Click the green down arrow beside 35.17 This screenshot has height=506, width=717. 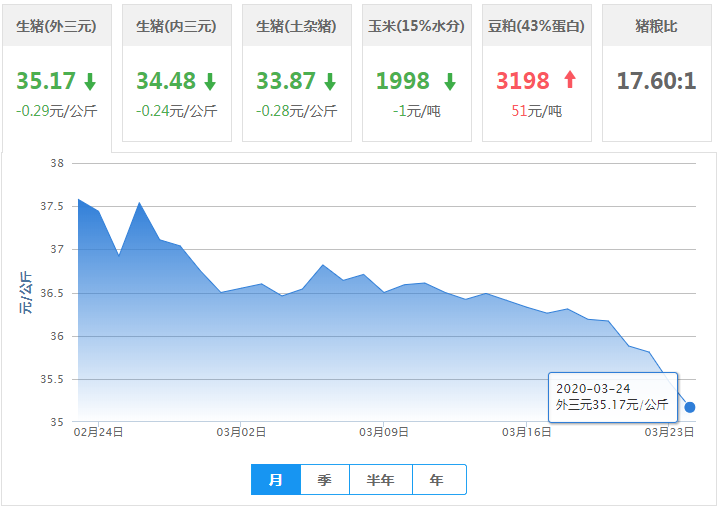coord(90,82)
